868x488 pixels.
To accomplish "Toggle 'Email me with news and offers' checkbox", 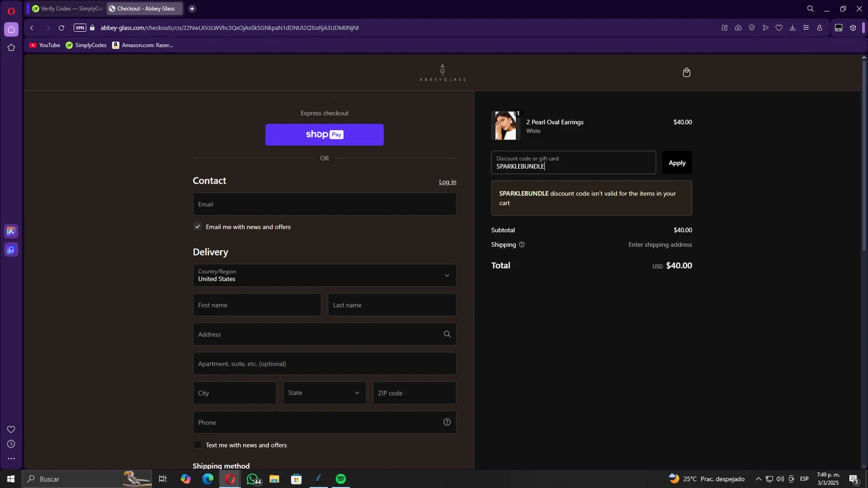I will (x=197, y=227).
